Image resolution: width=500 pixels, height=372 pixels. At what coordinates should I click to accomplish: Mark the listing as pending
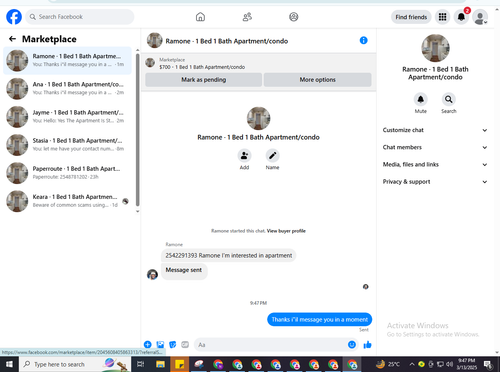[x=203, y=80]
